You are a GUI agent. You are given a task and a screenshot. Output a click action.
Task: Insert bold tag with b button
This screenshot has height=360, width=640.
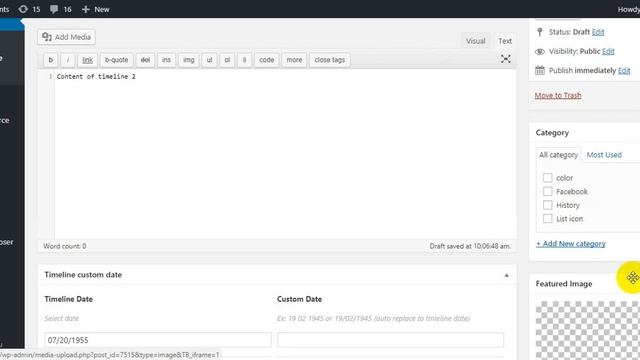click(x=51, y=60)
